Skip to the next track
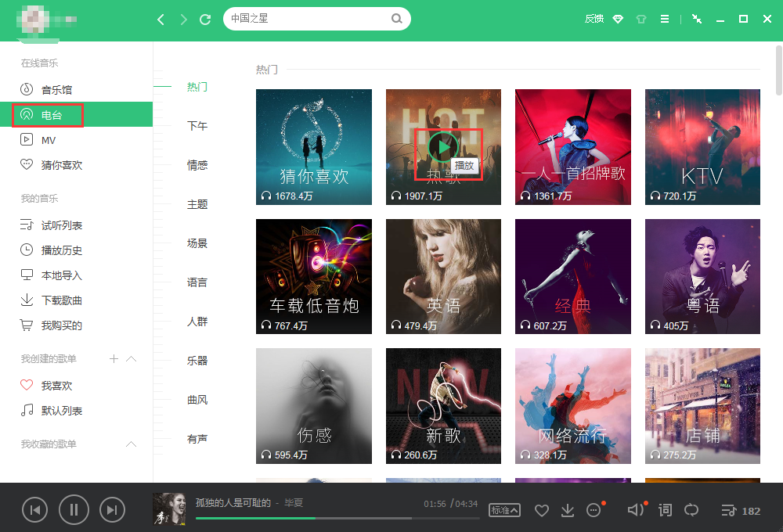 pos(113,511)
